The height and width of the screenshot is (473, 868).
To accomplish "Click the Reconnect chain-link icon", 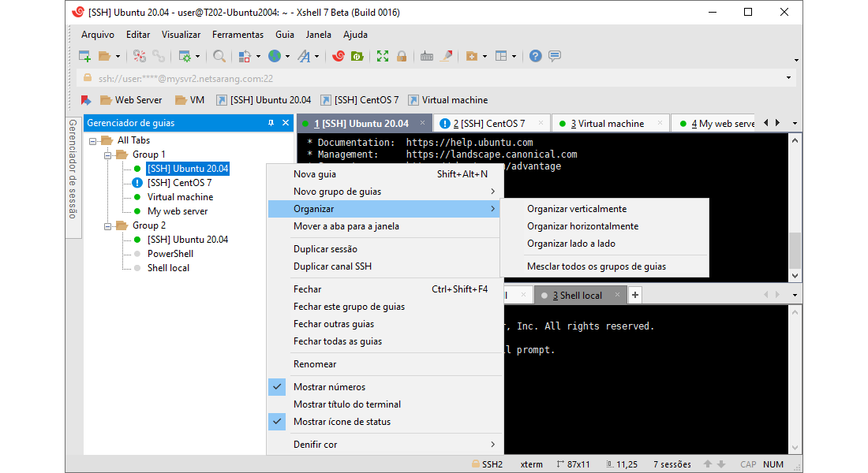I will pyautogui.click(x=159, y=56).
